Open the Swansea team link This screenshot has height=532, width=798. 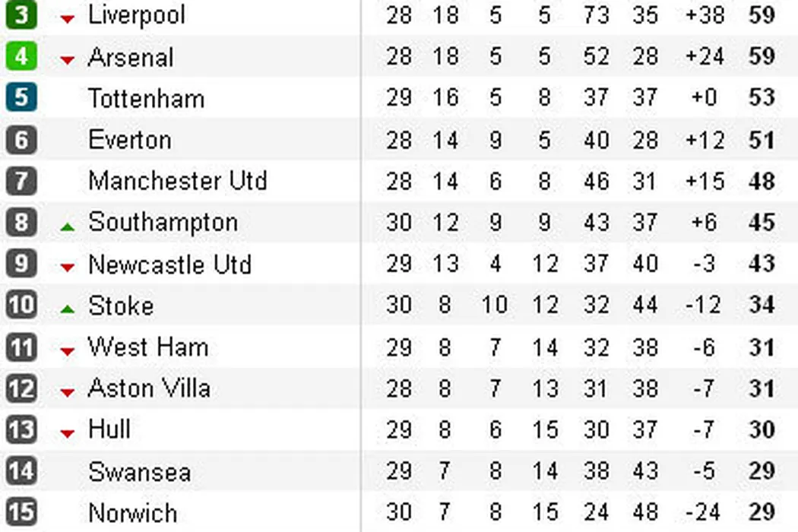click(139, 471)
